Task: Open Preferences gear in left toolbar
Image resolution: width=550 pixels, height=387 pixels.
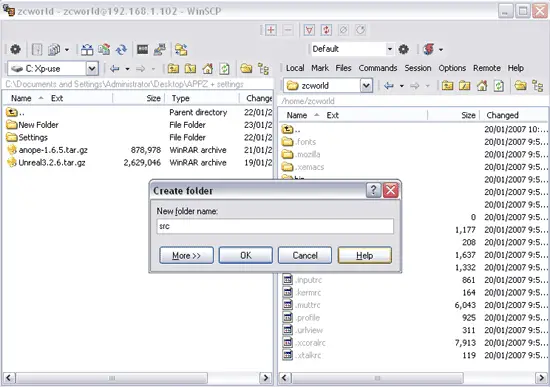Action: click(x=15, y=49)
